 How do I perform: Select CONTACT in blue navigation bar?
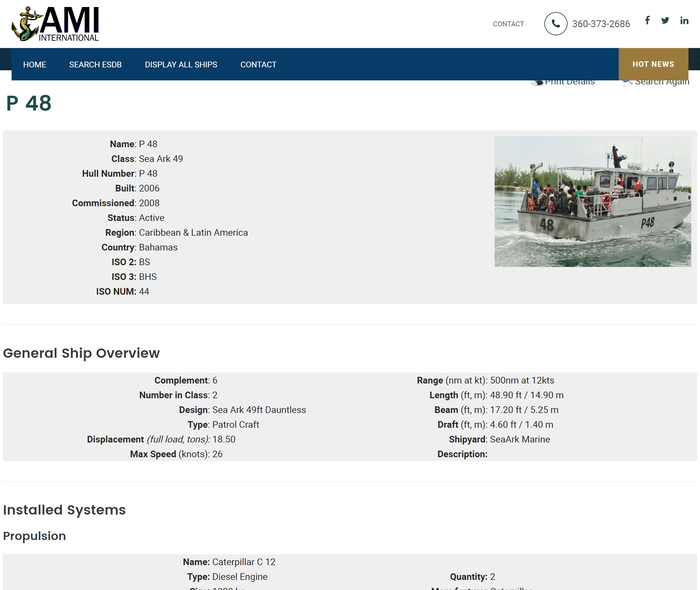point(258,64)
